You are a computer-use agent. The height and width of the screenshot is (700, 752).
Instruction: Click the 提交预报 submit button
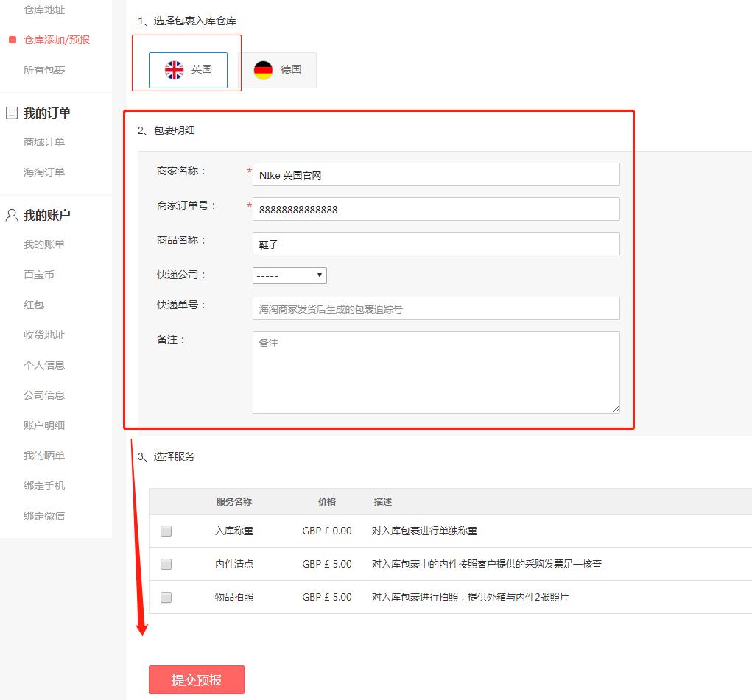(x=196, y=679)
